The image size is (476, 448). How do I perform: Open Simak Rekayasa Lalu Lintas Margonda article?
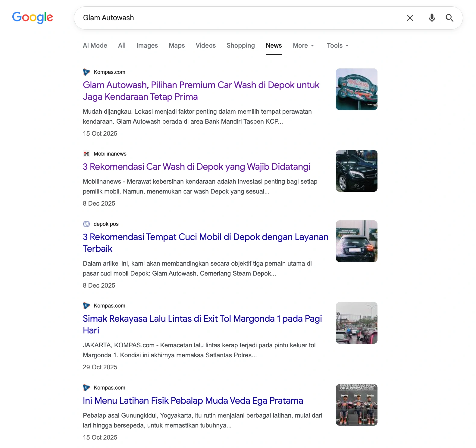(202, 324)
